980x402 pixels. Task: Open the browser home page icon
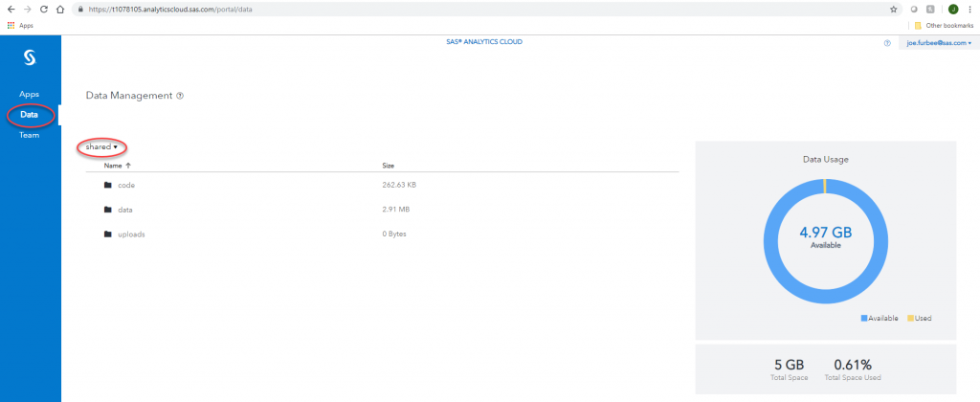(x=59, y=10)
